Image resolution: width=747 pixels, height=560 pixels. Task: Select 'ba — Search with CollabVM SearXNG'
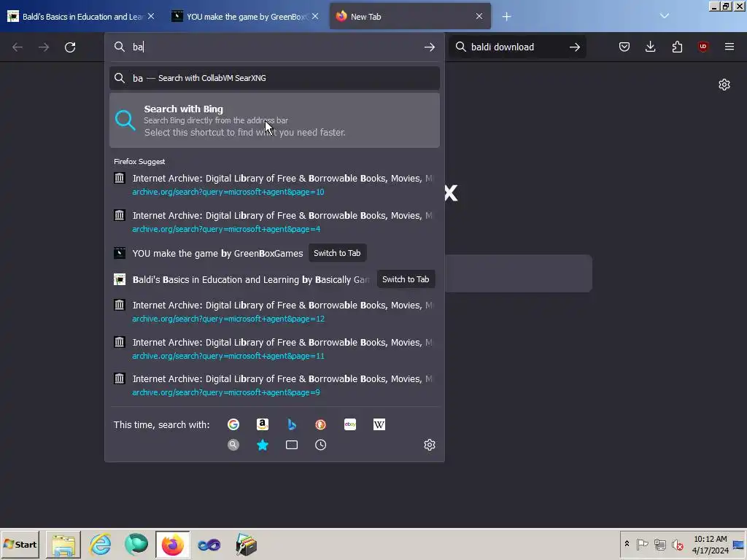pyautogui.click(x=274, y=78)
